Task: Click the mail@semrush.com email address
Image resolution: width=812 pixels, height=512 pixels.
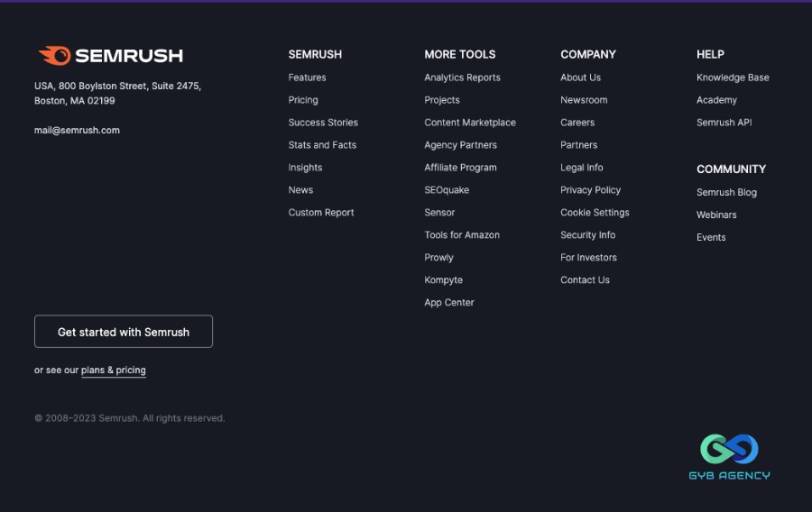Action: point(77,131)
